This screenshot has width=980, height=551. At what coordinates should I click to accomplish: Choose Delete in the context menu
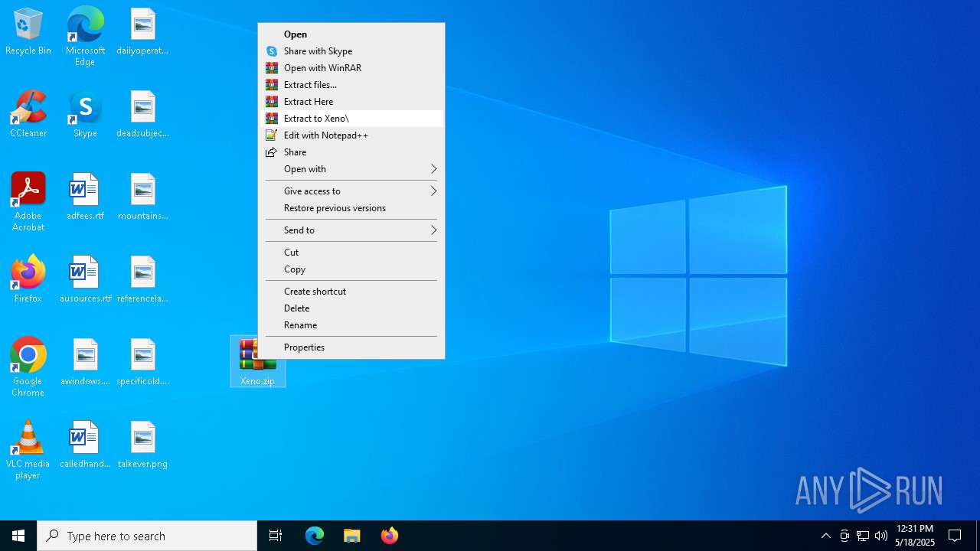click(351, 308)
